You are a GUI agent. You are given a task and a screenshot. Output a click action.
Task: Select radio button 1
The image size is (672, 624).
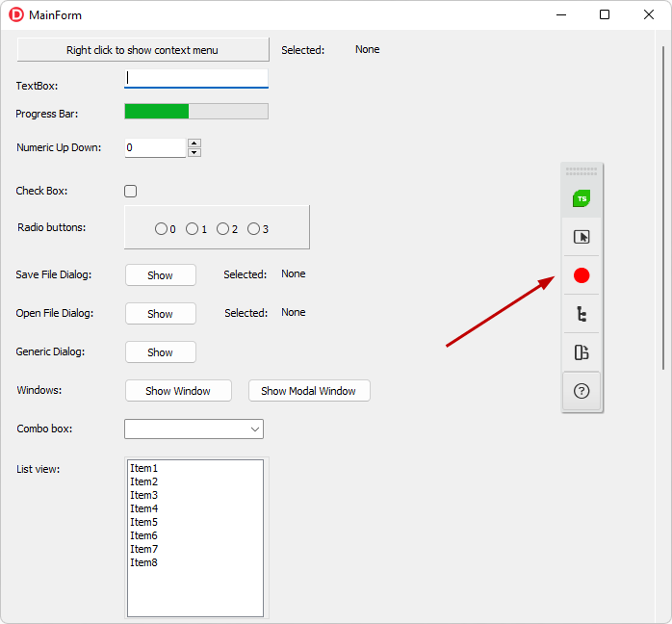pos(192,229)
